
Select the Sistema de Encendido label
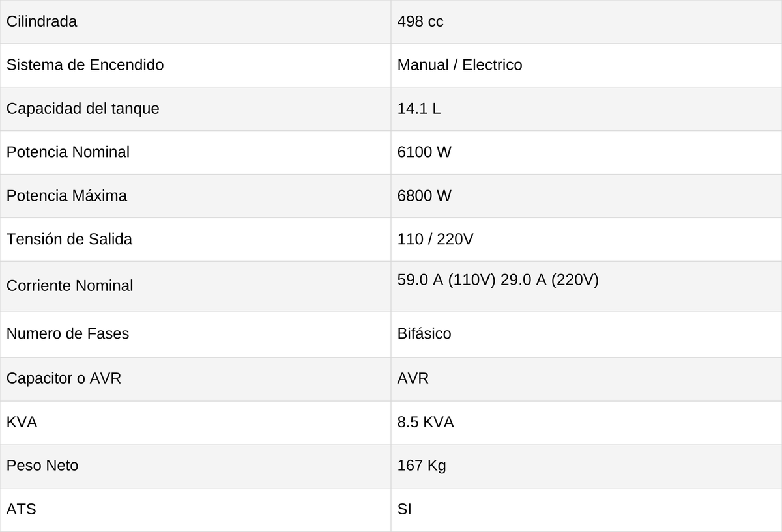(85, 65)
